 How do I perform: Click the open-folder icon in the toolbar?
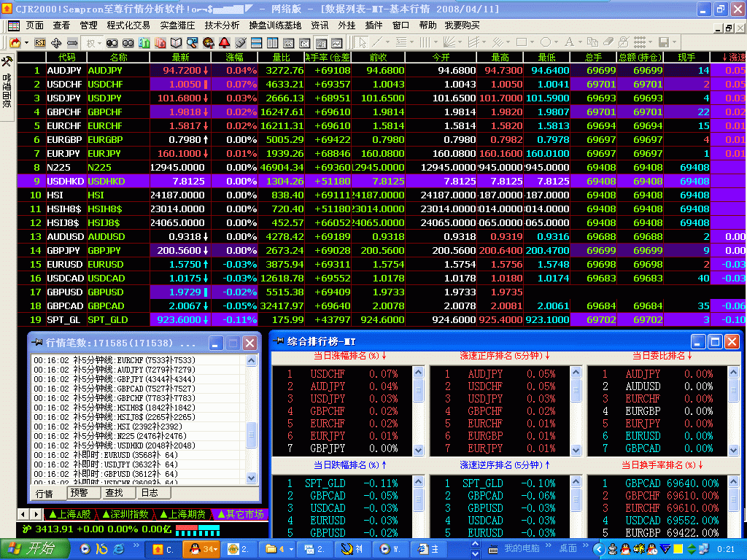pyautogui.click(x=15, y=43)
